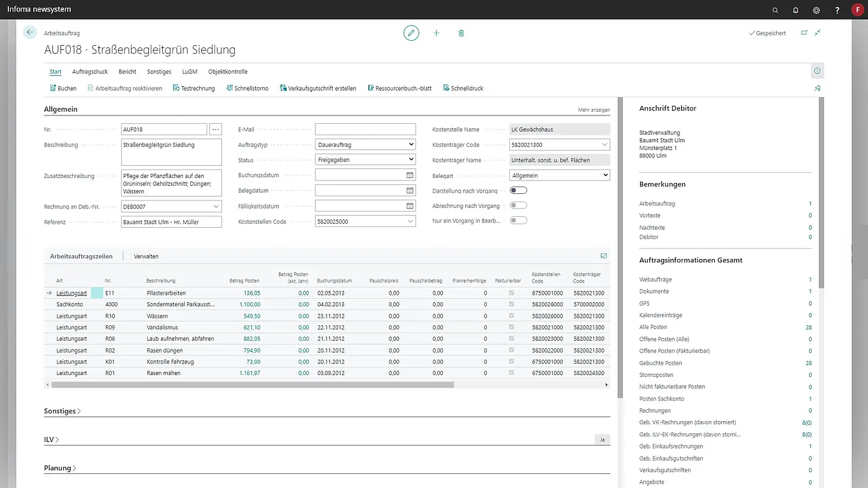This screenshot has width=868, height=488.
Task: Toggle Nur ein Vorgang in Bearbeitung switch
Action: point(518,220)
